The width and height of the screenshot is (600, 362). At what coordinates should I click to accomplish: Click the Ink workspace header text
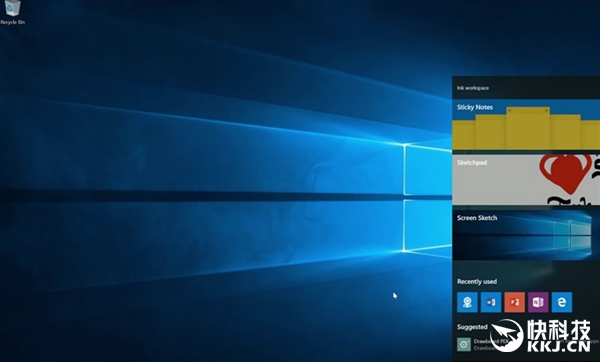(473, 88)
